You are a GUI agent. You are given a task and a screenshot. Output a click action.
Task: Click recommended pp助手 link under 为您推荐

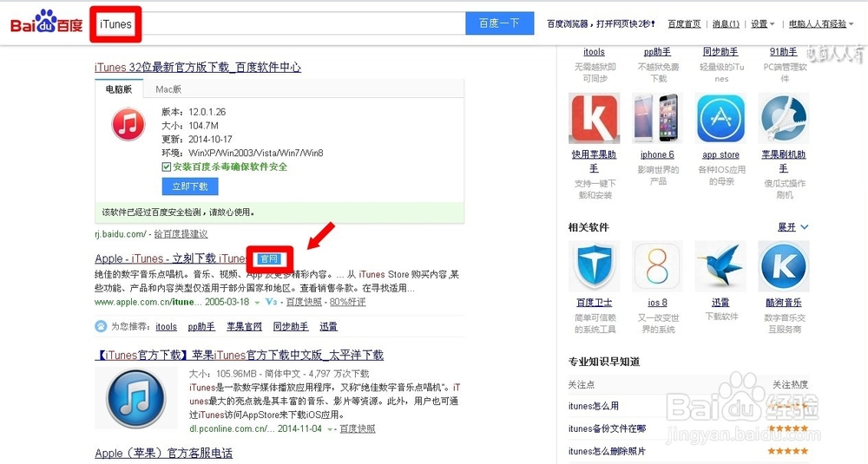(x=201, y=327)
